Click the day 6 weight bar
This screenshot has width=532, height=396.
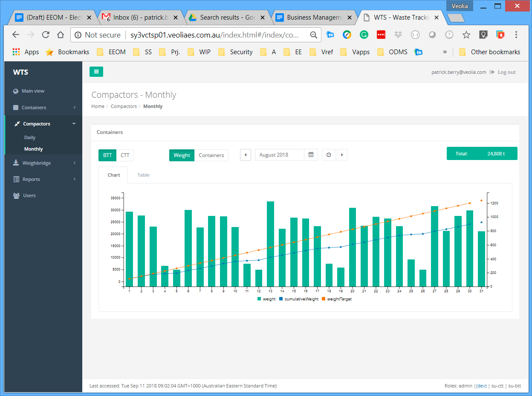tap(188, 248)
